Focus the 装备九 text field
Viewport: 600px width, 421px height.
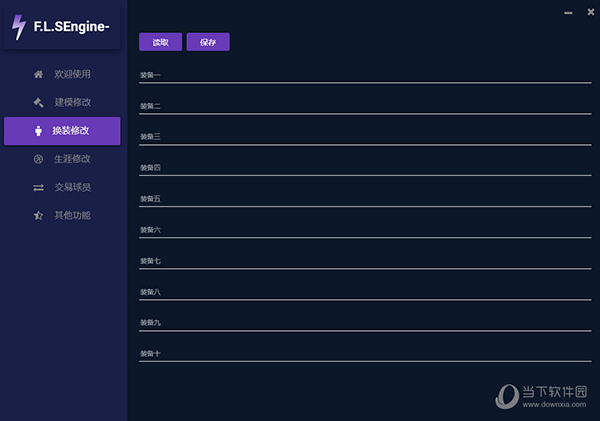(360, 323)
